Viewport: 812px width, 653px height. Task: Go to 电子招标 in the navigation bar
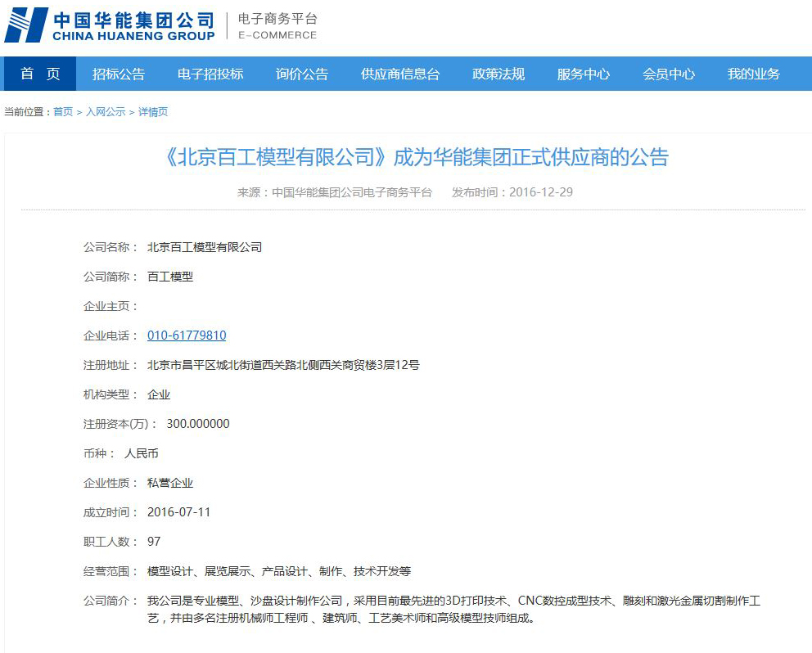(210, 74)
